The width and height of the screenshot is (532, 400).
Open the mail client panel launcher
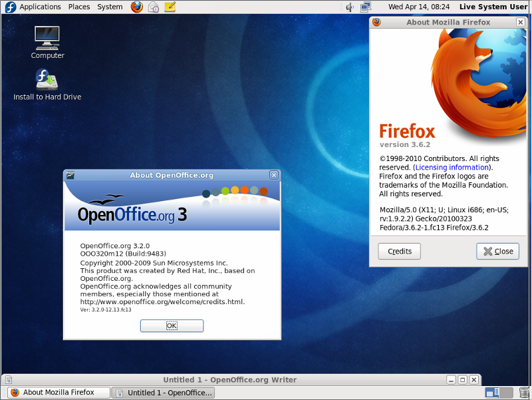click(x=154, y=7)
